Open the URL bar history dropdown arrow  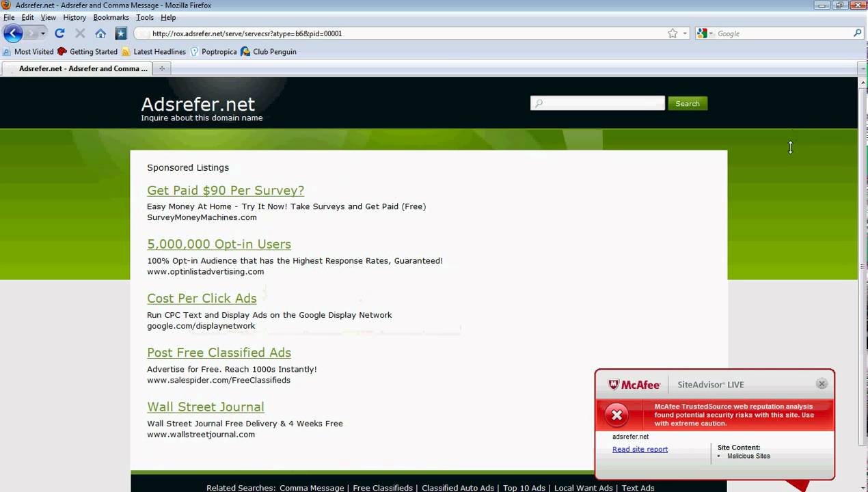point(684,33)
